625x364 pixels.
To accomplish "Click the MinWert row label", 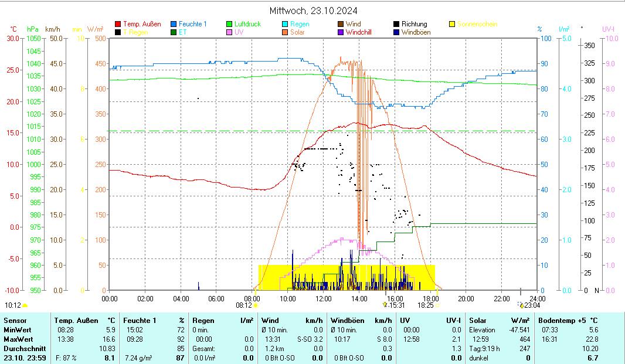I will coord(17,330).
